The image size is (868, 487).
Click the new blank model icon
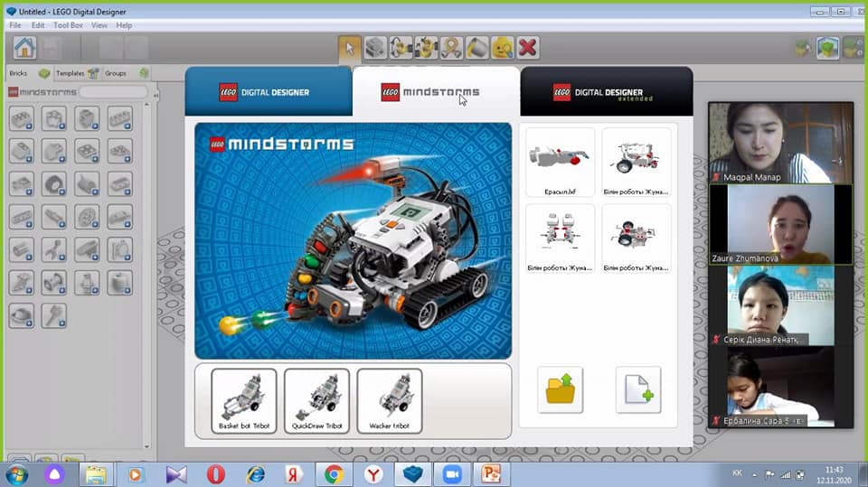pos(638,389)
